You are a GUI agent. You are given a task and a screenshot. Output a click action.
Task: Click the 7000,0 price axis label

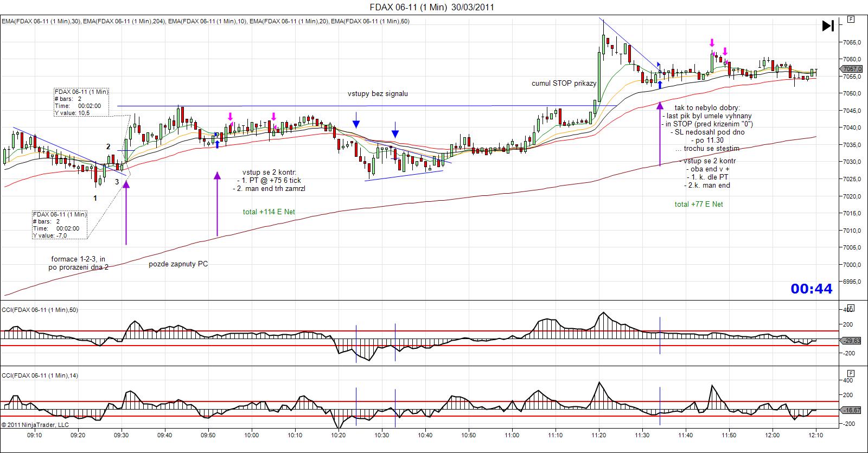[853, 265]
